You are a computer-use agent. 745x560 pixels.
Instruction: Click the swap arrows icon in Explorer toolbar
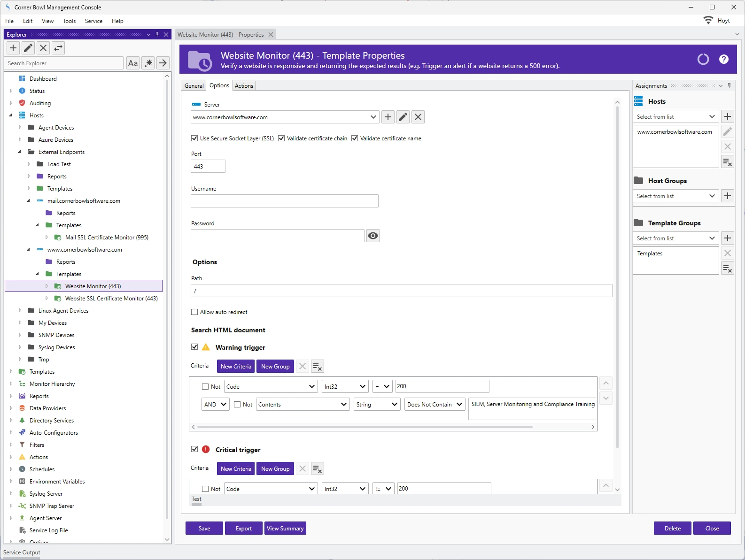pyautogui.click(x=58, y=48)
